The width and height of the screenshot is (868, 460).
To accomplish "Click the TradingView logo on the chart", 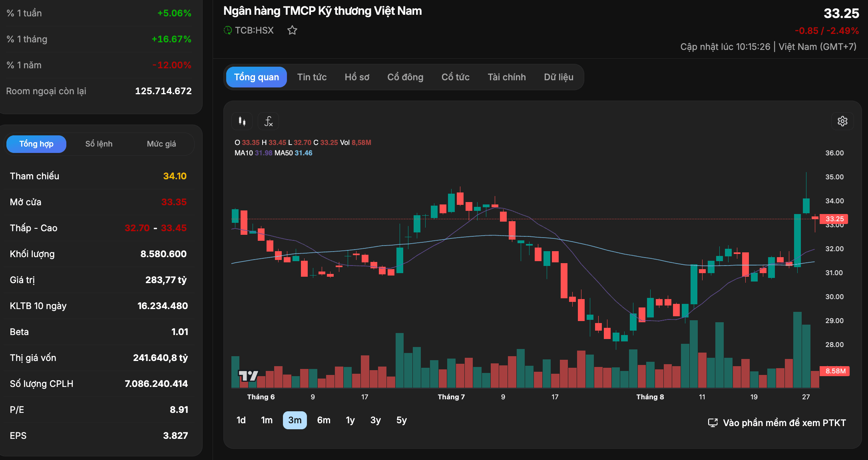I will 248,376.
